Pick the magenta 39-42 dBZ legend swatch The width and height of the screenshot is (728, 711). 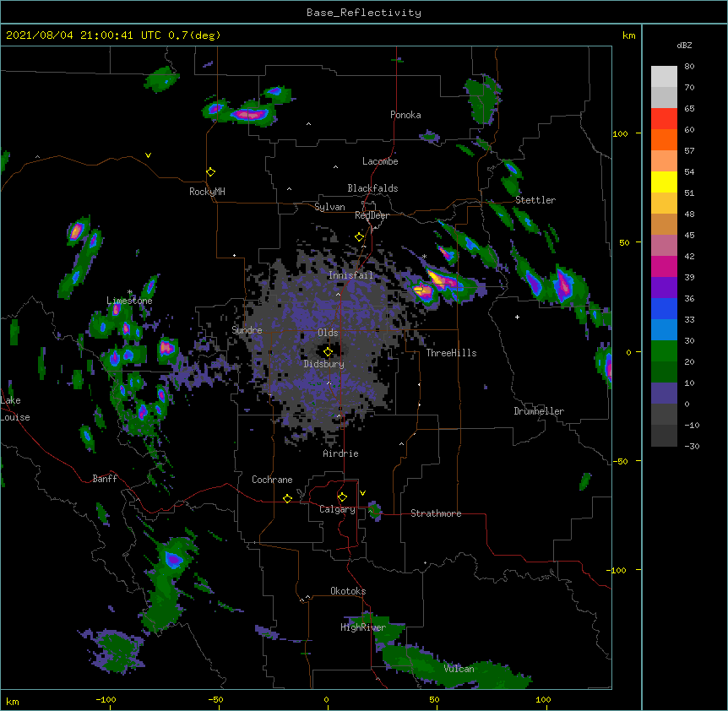point(664,266)
